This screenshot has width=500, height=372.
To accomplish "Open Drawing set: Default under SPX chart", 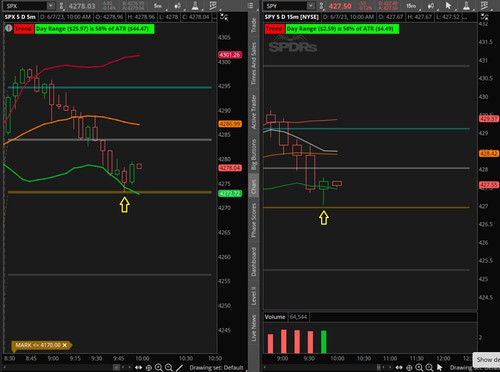I will [216, 368].
